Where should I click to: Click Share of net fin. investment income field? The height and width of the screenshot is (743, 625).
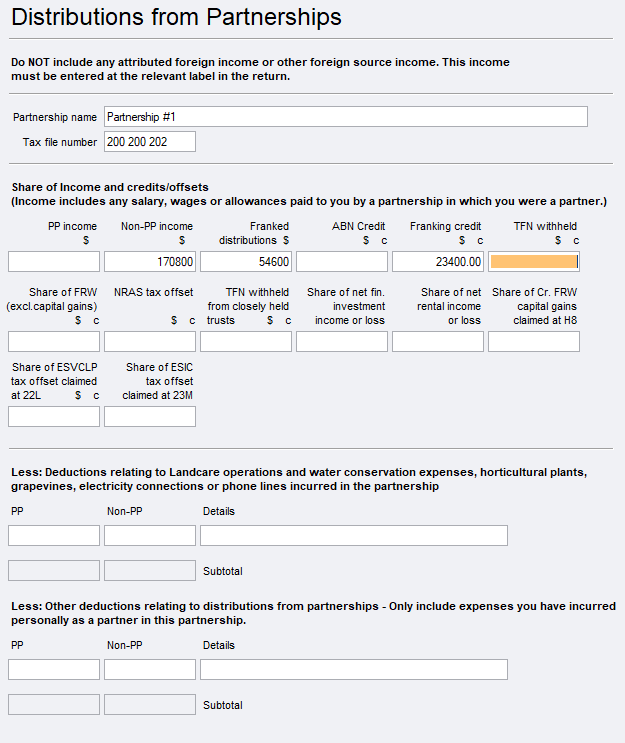pos(342,342)
